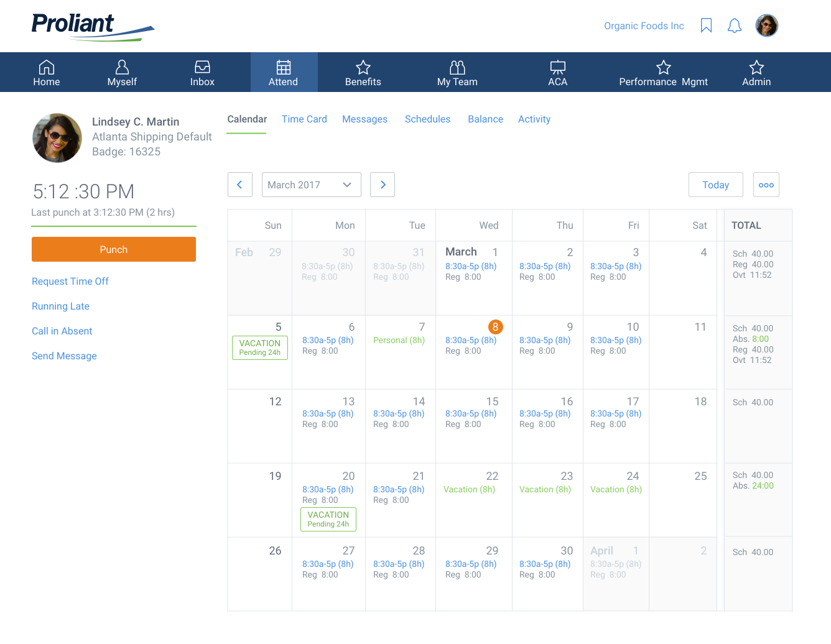Open the bookmark icon in header
Screen dimensions: 831x644
706,25
